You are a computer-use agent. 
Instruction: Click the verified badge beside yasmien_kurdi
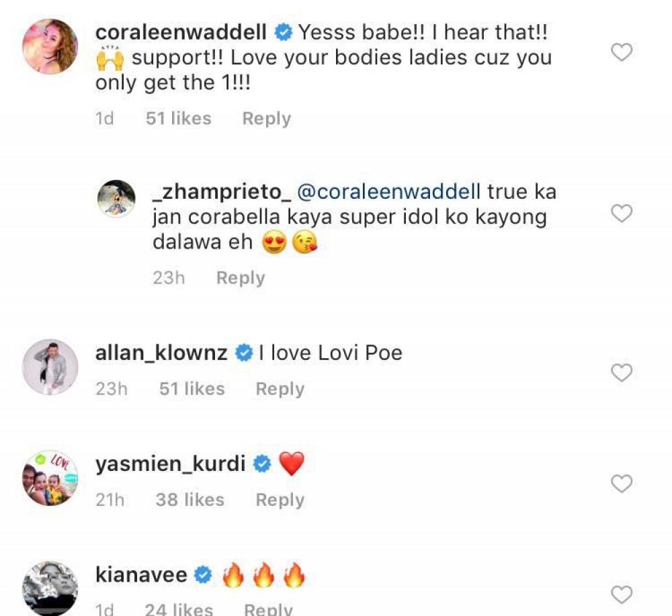pyautogui.click(x=261, y=464)
